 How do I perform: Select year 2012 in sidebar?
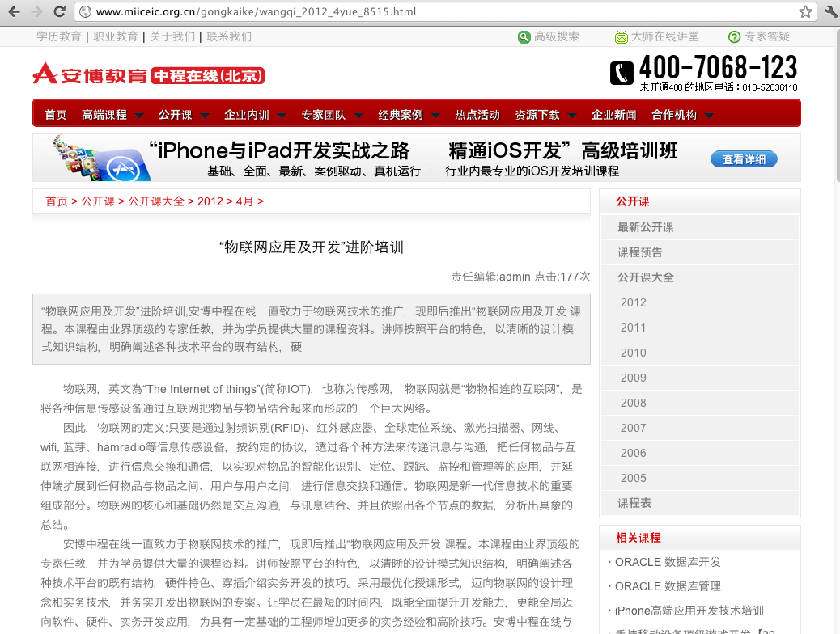pos(633,302)
